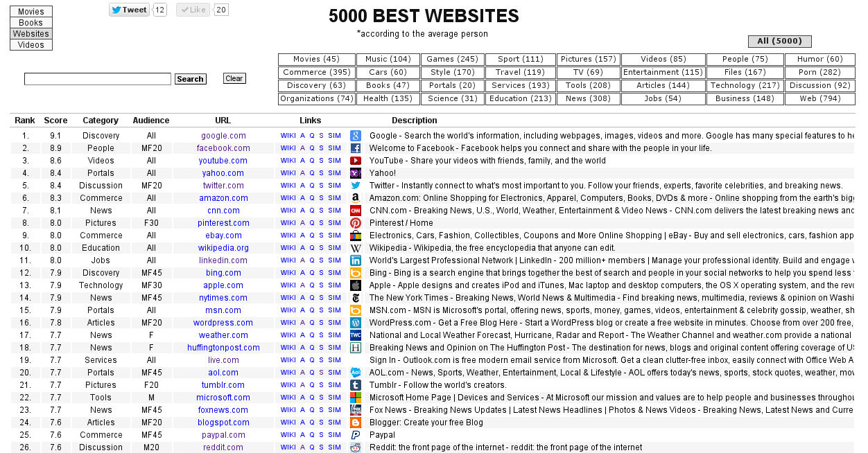868x453 pixels.
Task: Show All (5000) websites
Action: (780, 42)
